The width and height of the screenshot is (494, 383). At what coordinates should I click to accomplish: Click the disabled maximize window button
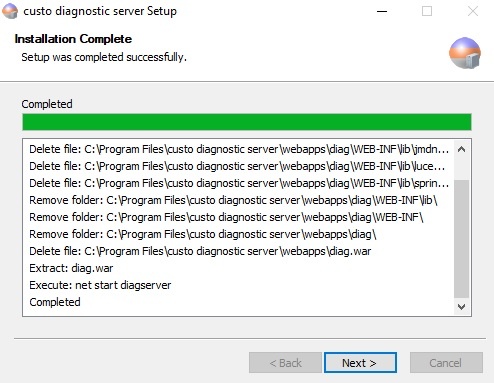pyautogui.click(x=427, y=11)
